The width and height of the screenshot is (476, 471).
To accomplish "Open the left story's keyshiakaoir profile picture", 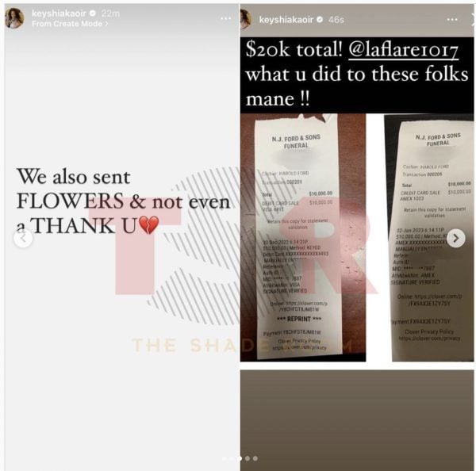I will [x=14, y=18].
